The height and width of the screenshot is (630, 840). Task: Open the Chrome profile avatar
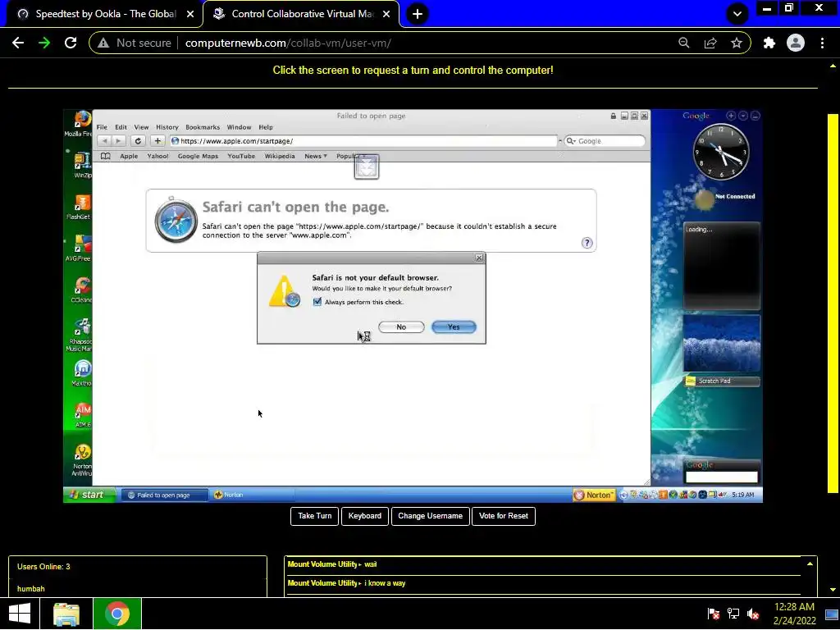(x=796, y=43)
